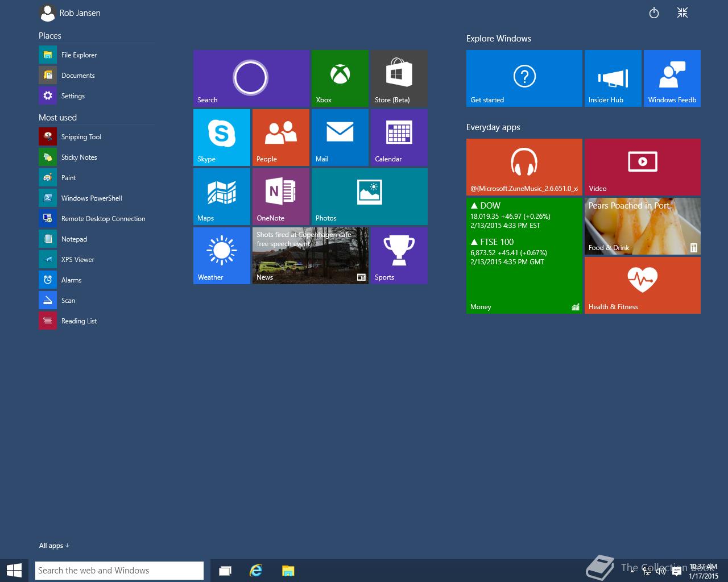Open File Explorer from Places
The width and height of the screenshot is (728, 582).
point(96,55)
